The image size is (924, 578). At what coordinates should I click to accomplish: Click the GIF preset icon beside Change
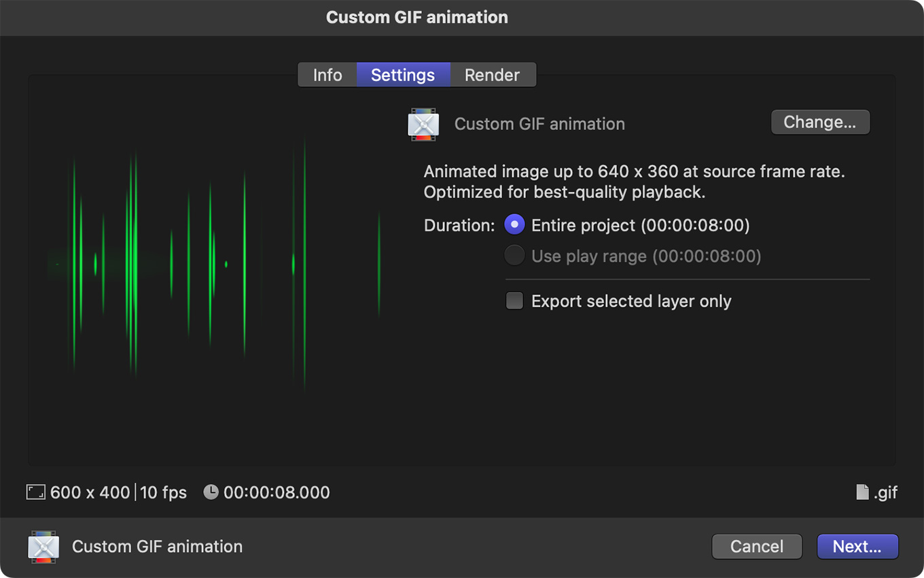423,124
